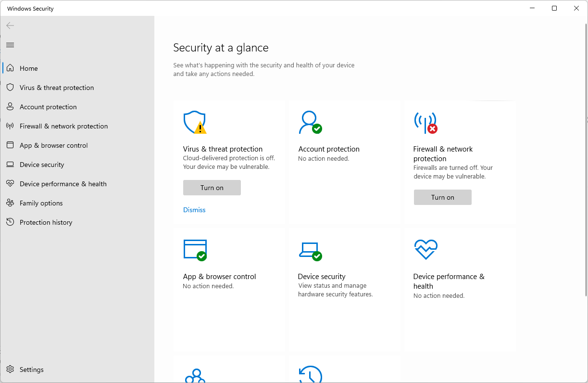Click the Device security laptop icon in sidebar
Image resolution: width=588 pixels, height=383 pixels.
[x=10, y=165]
